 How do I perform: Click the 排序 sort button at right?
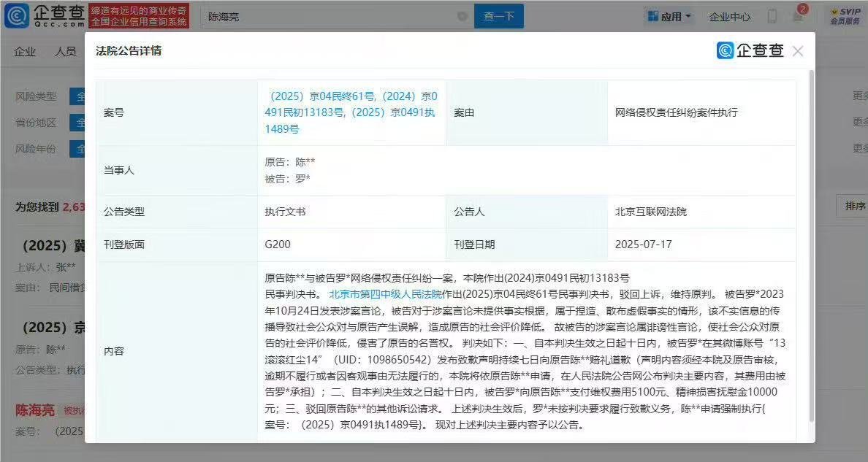pos(855,207)
